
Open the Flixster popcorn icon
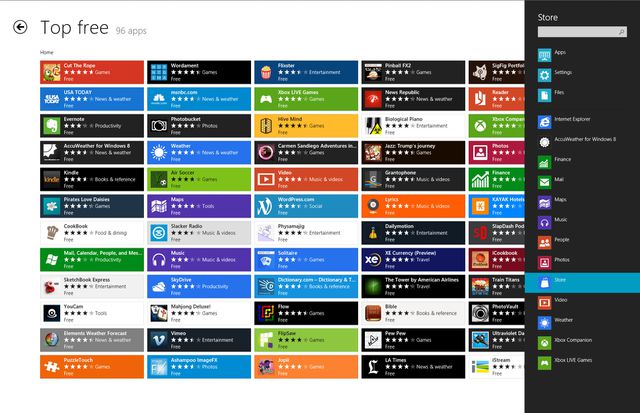click(266, 72)
